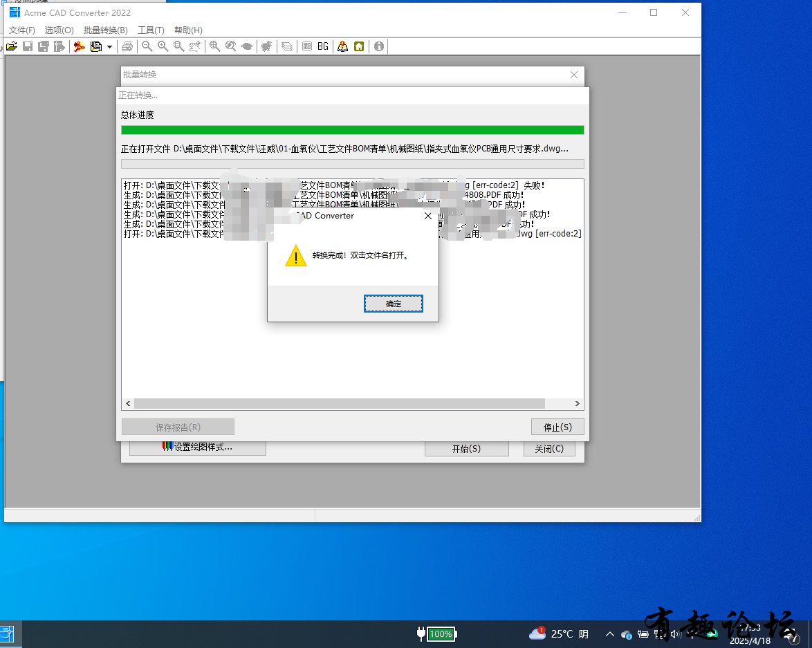Maximize the Acme CAD Converter window

pyautogui.click(x=654, y=12)
